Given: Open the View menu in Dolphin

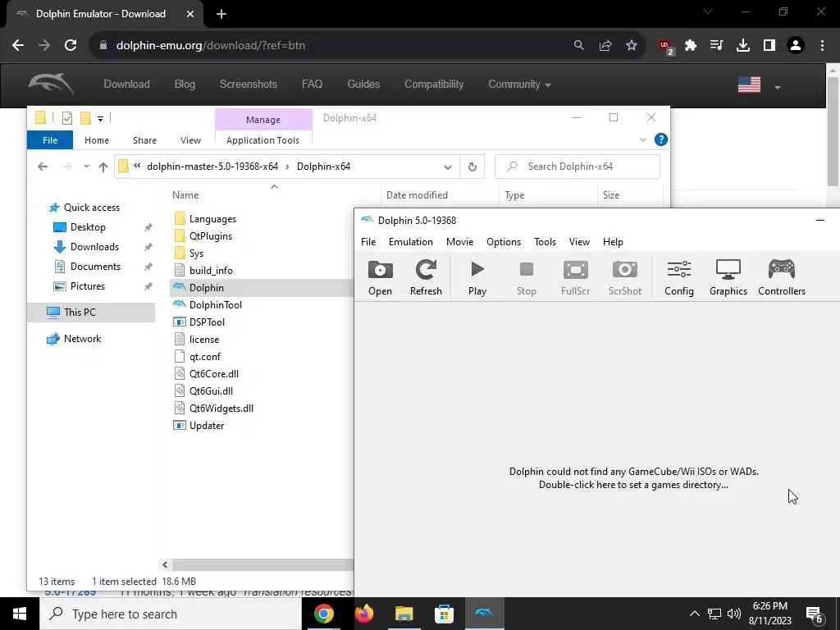Looking at the screenshot, I should click(579, 242).
